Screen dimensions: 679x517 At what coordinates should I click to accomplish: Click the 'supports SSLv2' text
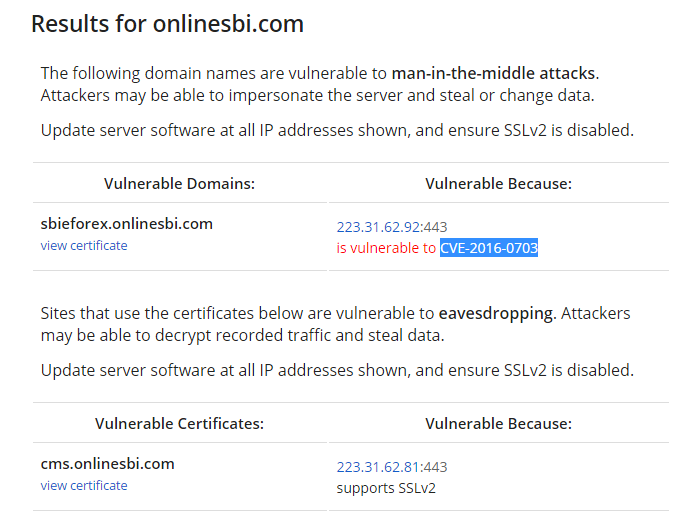pos(386,488)
